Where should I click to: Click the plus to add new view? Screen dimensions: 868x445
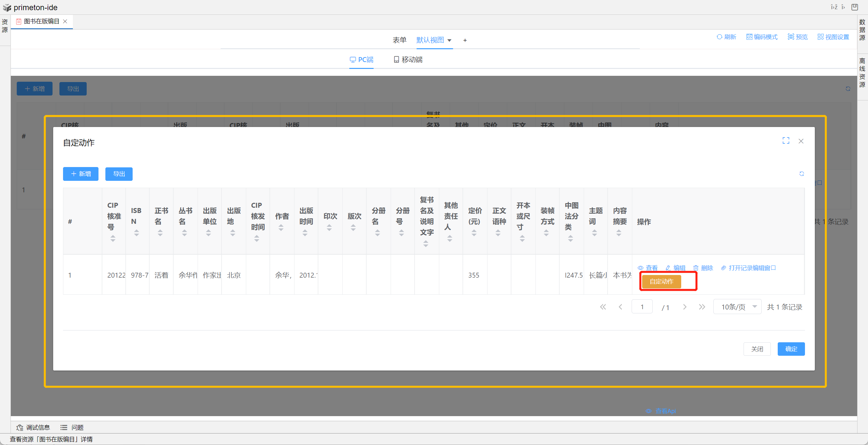pos(465,40)
